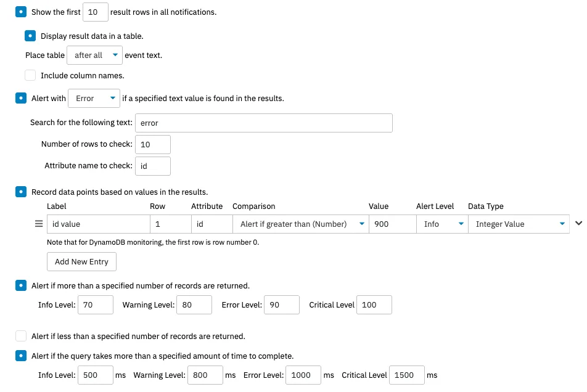Open the Data Type Integer Value dropdown
The height and width of the screenshot is (392, 587).
pyautogui.click(x=519, y=224)
